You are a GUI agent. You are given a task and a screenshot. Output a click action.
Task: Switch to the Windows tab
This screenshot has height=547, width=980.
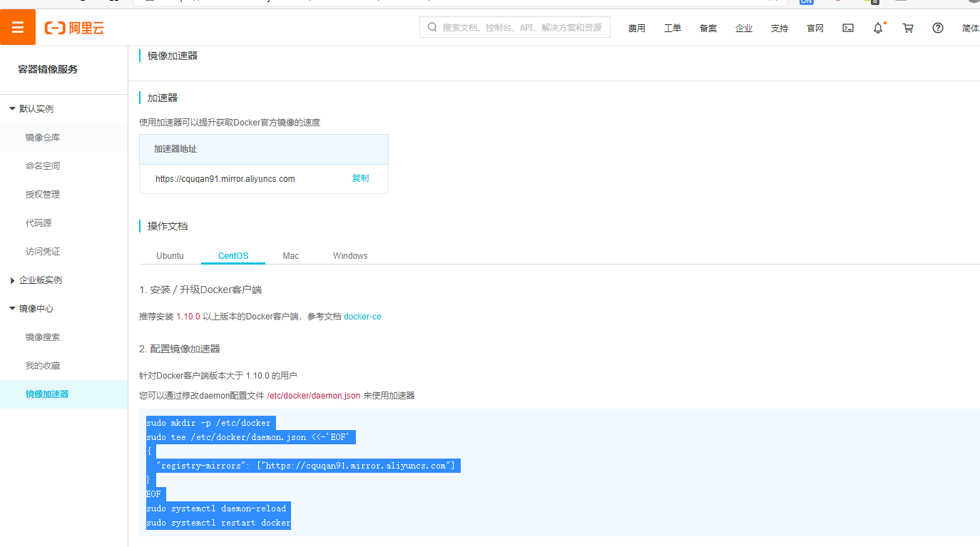(350, 255)
